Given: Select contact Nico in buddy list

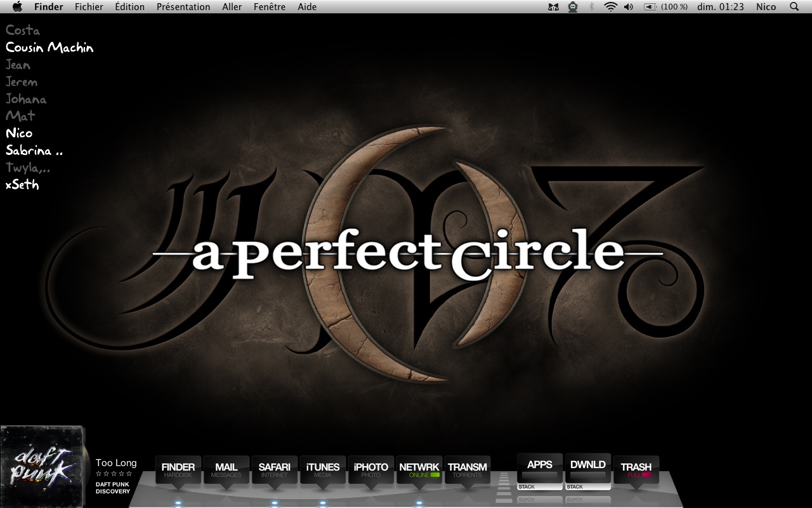Looking at the screenshot, I should (19, 133).
